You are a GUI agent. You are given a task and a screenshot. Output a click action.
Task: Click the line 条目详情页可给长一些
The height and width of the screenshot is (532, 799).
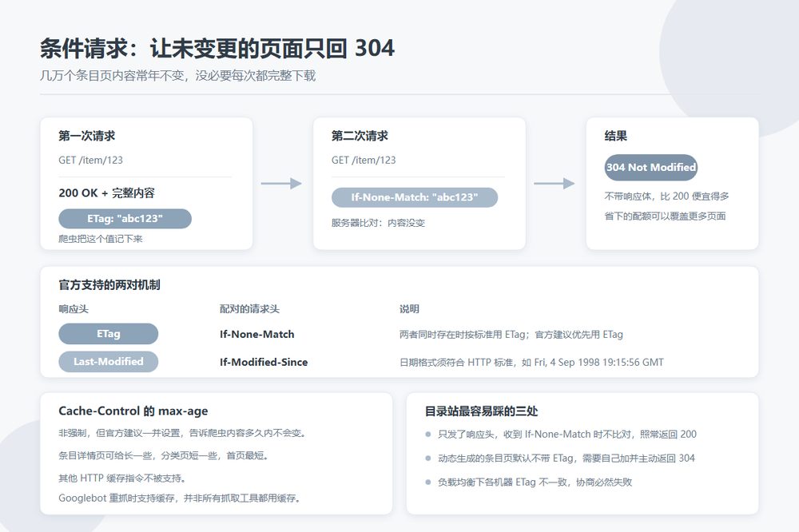(164, 455)
